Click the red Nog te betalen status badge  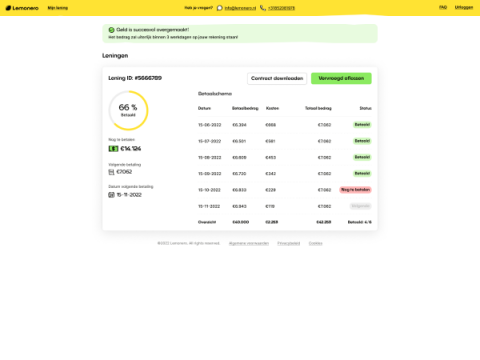click(x=355, y=190)
